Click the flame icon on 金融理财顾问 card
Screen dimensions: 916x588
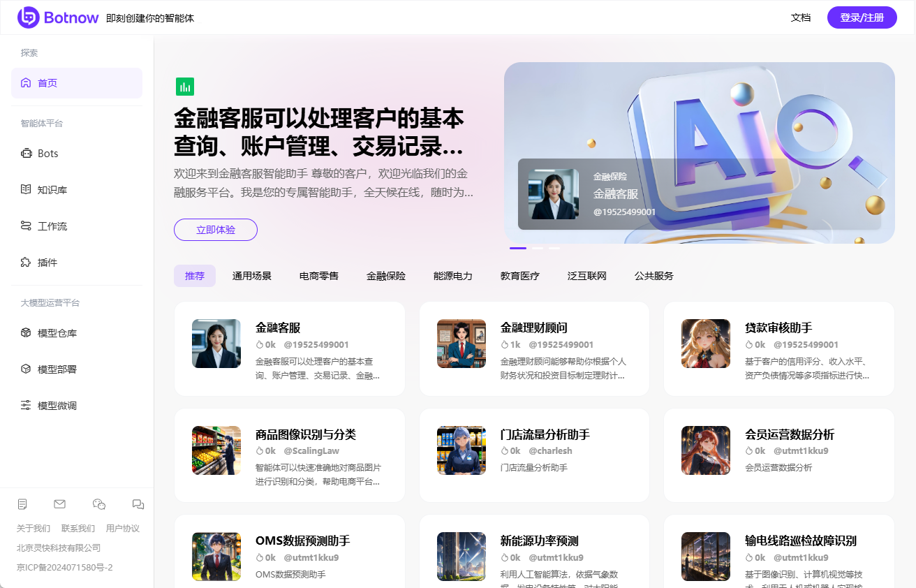click(x=505, y=345)
